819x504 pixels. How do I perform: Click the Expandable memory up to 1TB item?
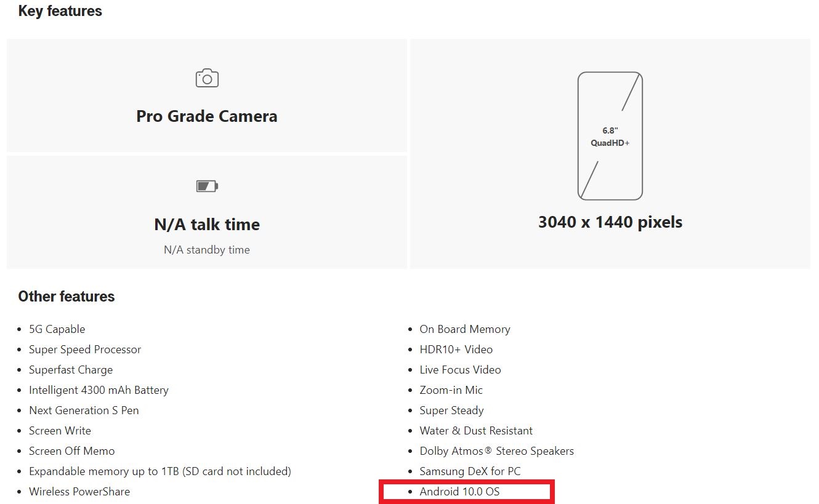coord(160,471)
